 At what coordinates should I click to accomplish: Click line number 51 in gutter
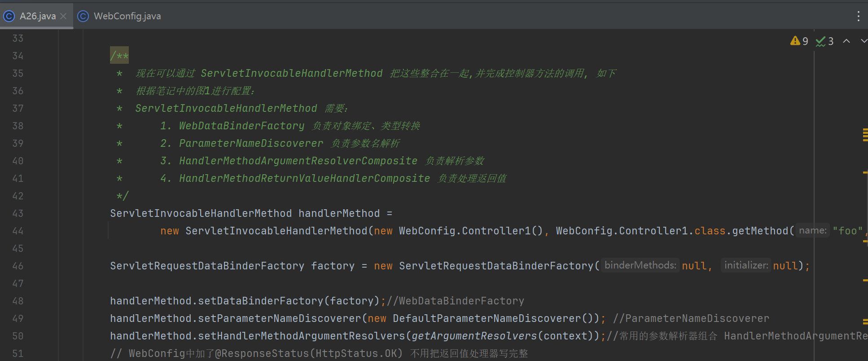[18, 353]
